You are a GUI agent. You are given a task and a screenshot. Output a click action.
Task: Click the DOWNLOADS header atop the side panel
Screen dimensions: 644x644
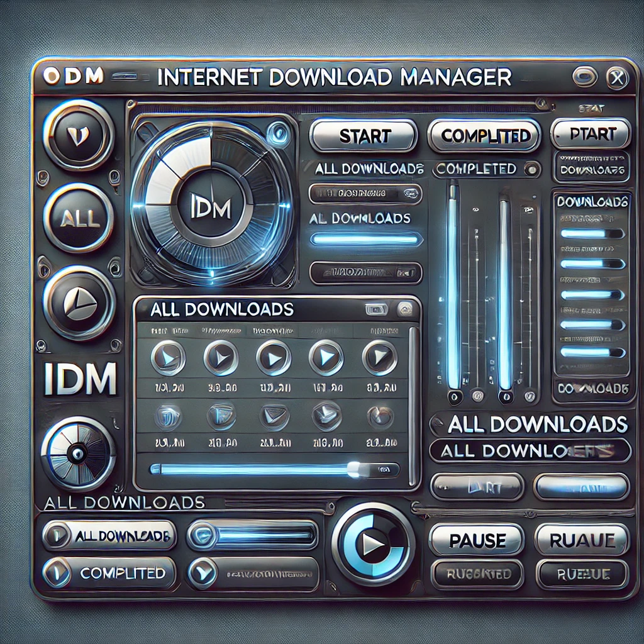[592, 201]
